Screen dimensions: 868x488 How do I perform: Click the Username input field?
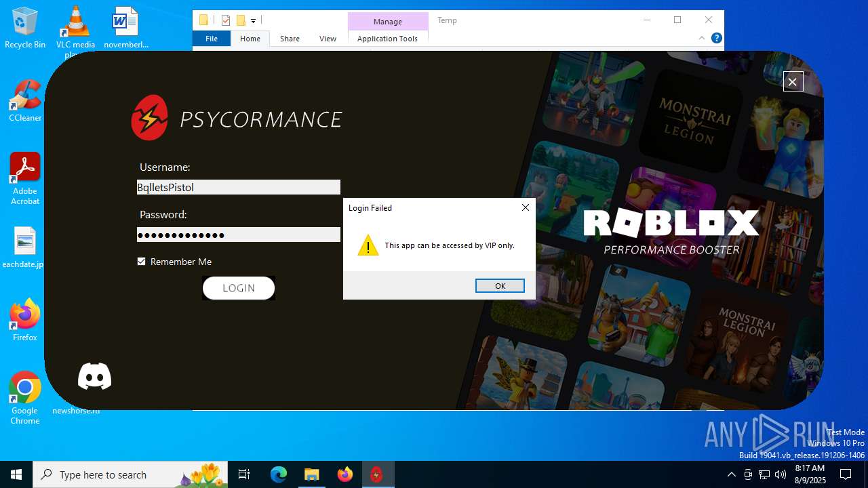(239, 187)
